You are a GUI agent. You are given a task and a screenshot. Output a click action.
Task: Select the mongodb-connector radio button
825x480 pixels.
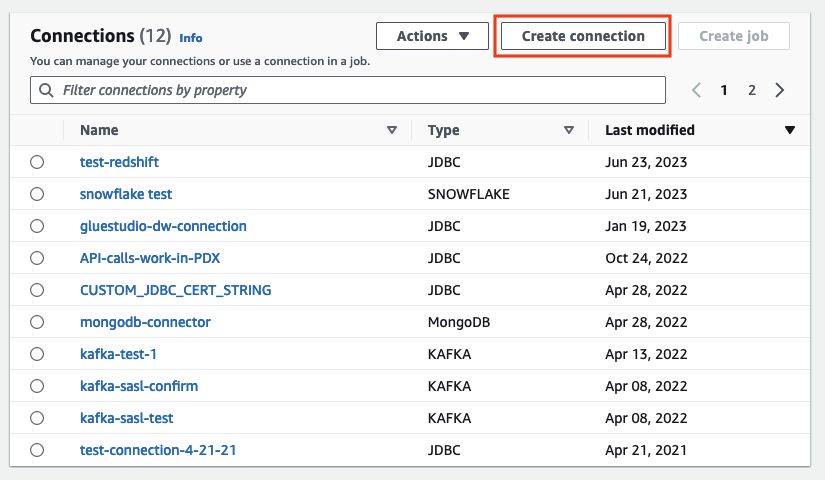point(37,322)
